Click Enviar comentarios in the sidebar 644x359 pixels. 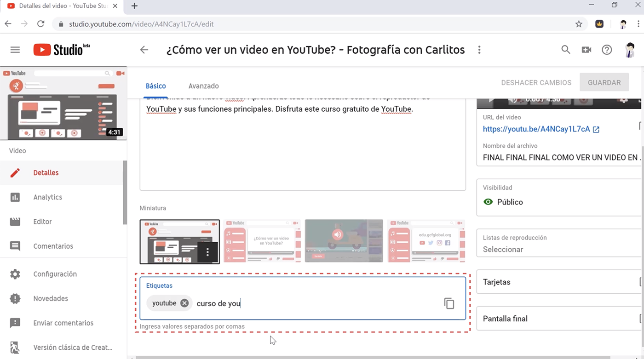tap(63, 323)
